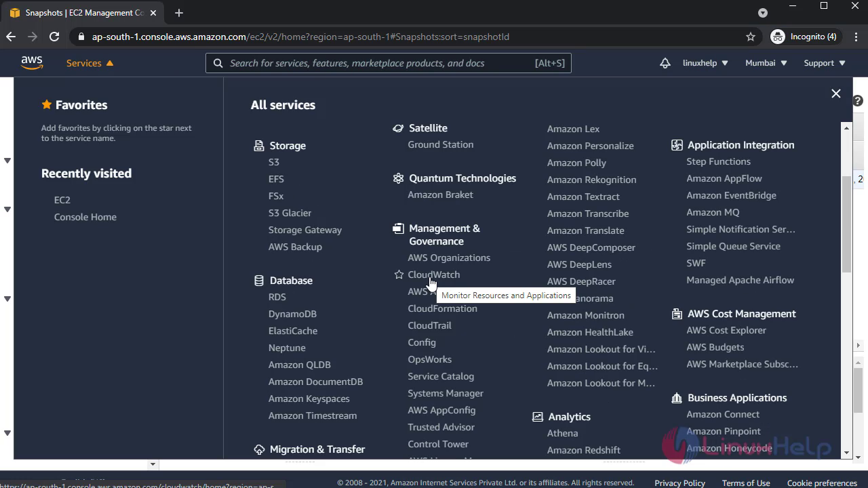Click the Migration & Transfer icon

coord(259,449)
